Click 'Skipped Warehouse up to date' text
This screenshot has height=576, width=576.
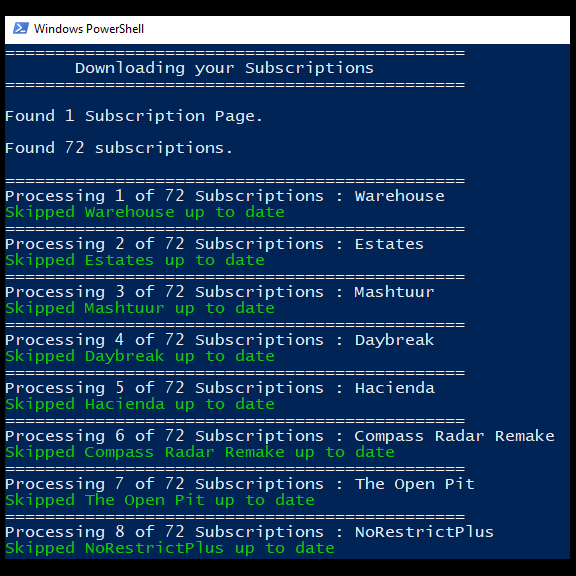pyautogui.click(x=145, y=212)
